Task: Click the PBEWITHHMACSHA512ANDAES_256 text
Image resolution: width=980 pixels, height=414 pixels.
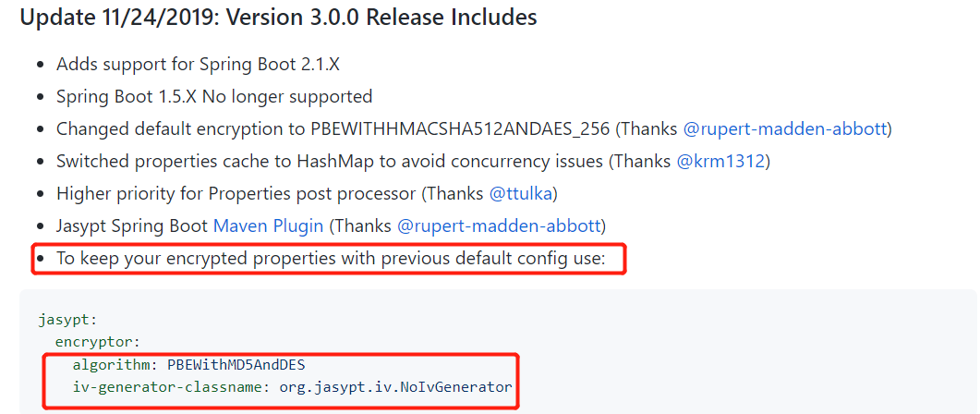Action: point(459,129)
